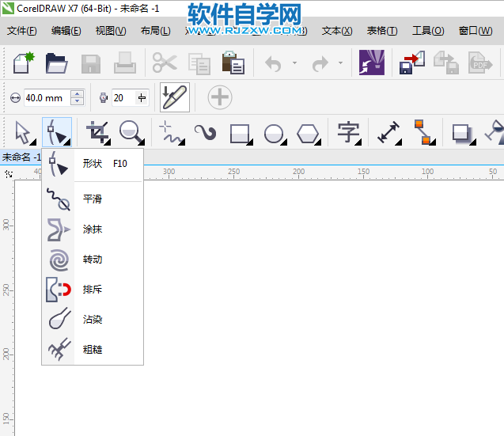Select the Crop tool
The width and height of the screenshot is (504, 436).
coord(98,132)
